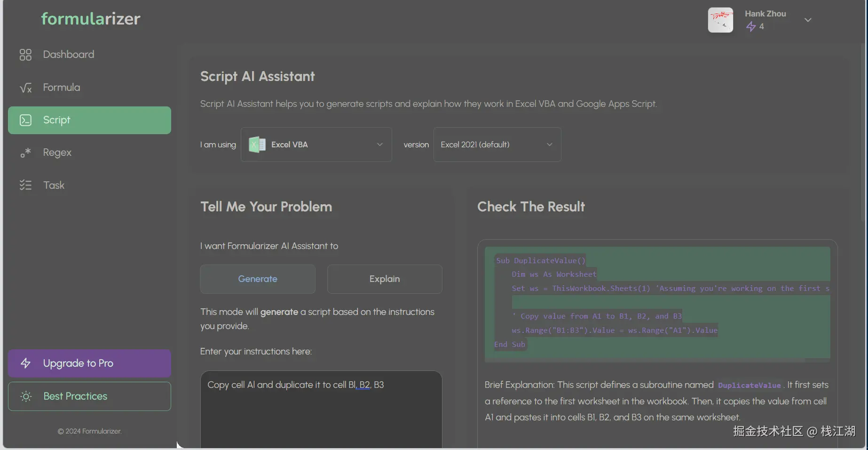Click the 'Enter your instructions here:' label
Screen dimensions: 868x450
(256, 352)
